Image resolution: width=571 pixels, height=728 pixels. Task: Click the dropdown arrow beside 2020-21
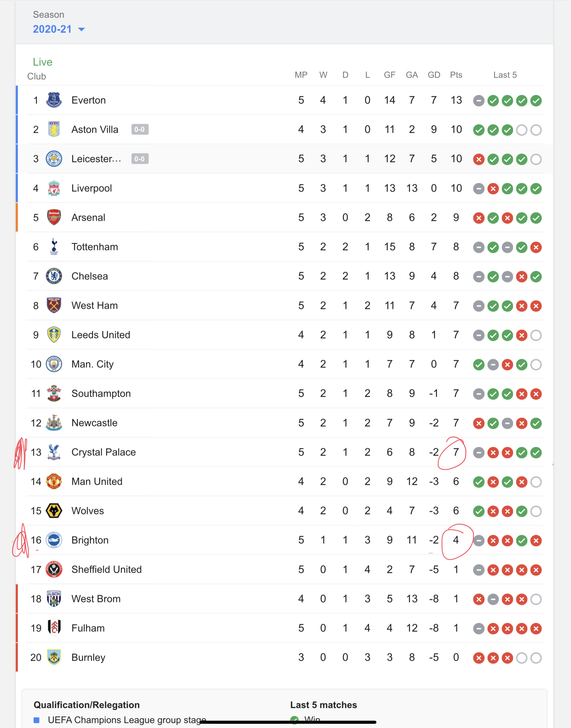[x=81, y=30]
